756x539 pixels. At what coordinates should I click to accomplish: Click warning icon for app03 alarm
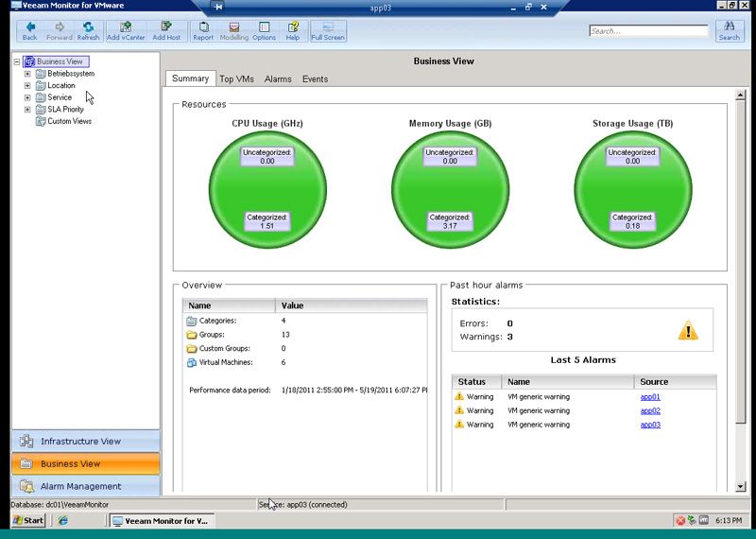(459, 425)
